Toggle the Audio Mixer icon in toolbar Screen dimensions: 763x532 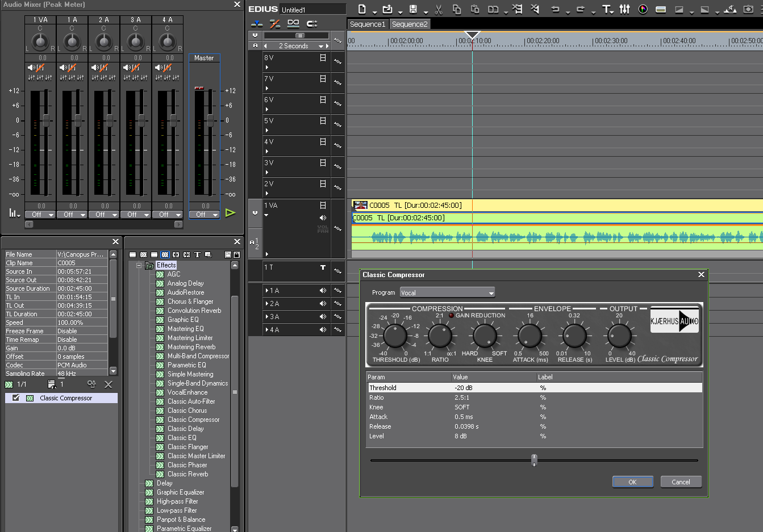coord(624,9)
